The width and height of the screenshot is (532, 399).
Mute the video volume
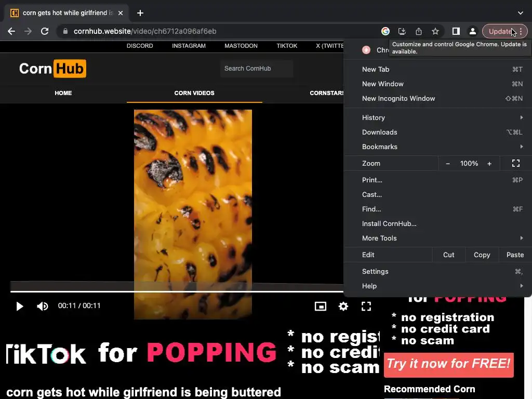click(x=43, y=306)
